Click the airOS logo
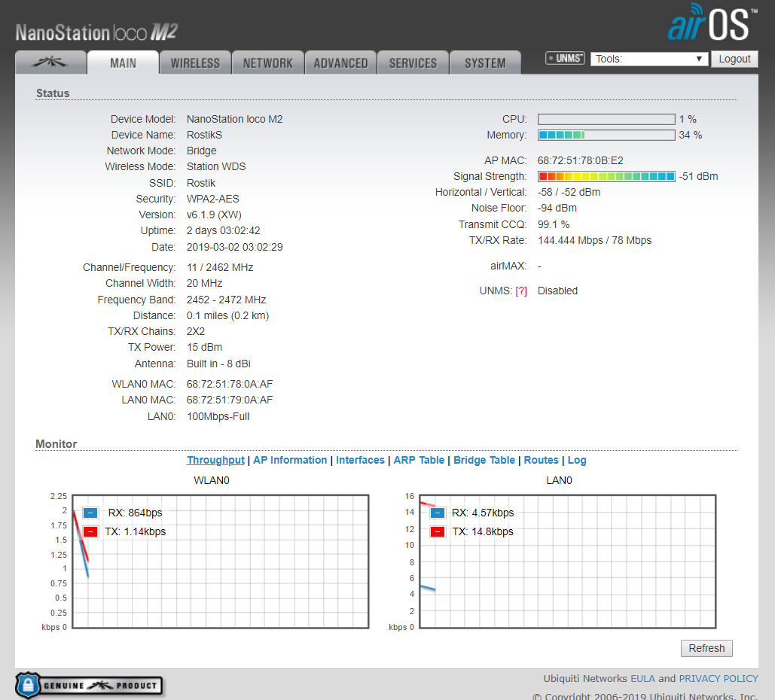The height and width of the screenshot is (700, 775). (712, 23)
